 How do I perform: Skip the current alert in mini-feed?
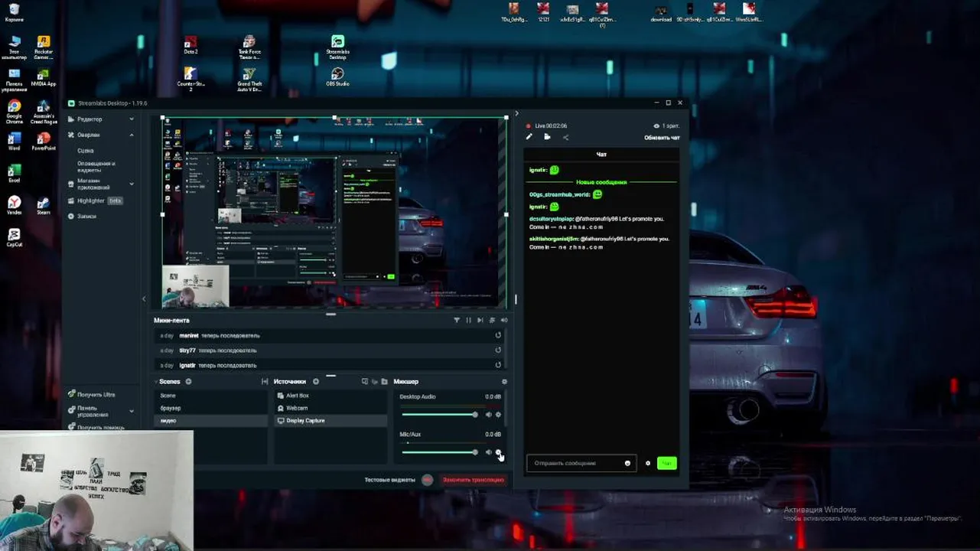(x=480, y=320)
